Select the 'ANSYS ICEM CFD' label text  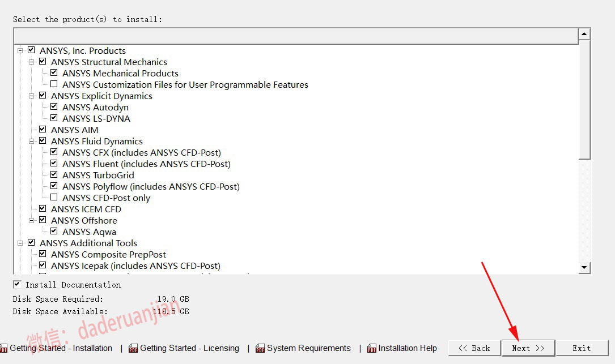tap(86, 209)
